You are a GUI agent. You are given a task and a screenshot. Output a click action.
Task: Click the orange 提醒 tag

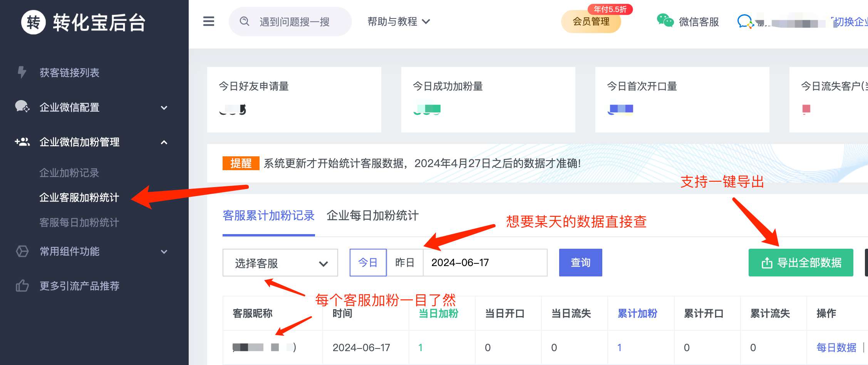click(x=241, y=163)
